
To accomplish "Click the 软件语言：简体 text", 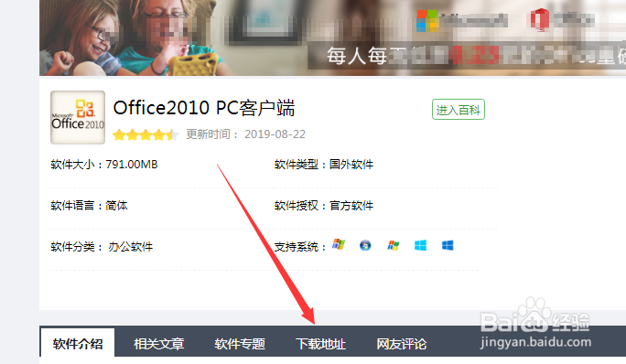I will (89, 206).
